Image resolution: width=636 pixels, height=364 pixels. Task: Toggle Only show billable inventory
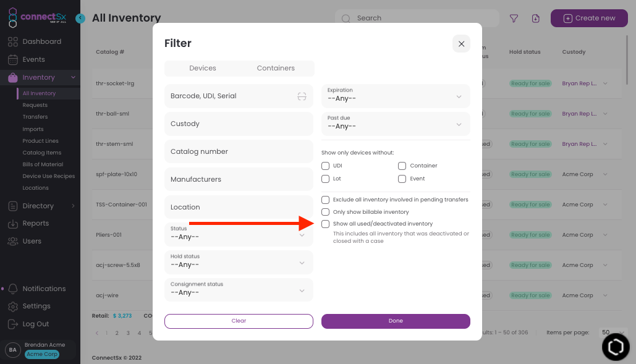coord(325,211)
